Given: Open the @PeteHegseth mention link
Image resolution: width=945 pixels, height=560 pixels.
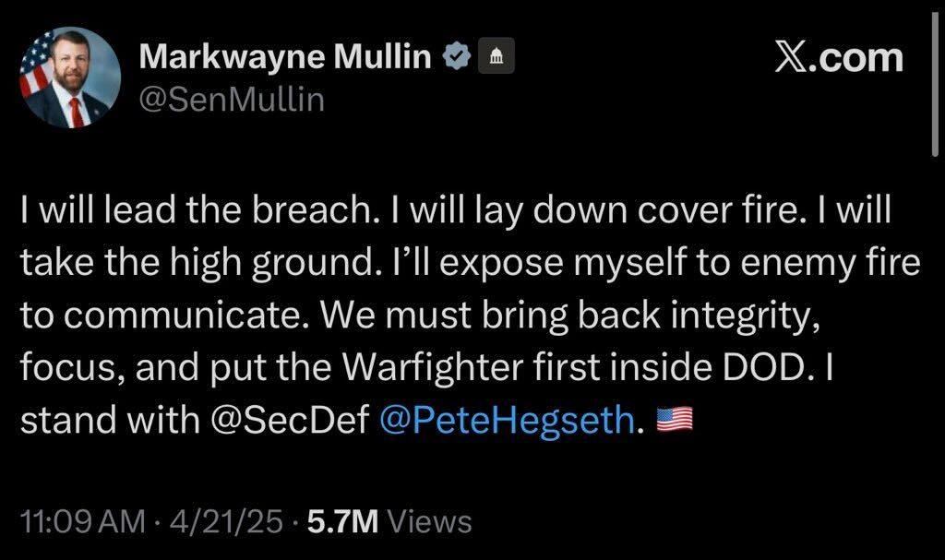Looking at the screenshot, I should 508,421.
